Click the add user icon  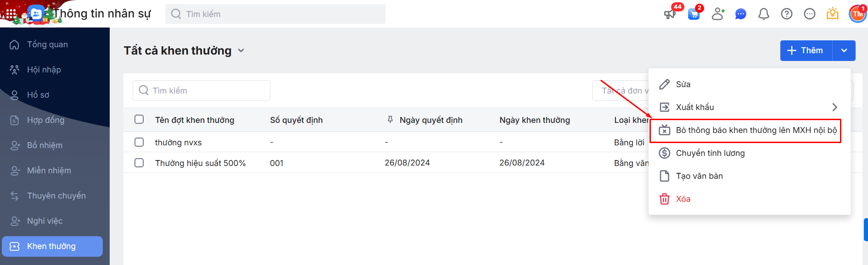[x=718, y=14]
